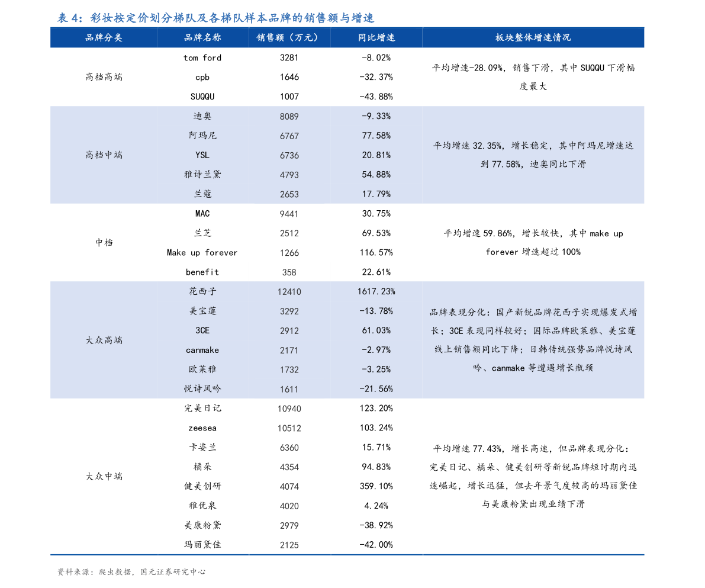Click the 大众中端 category cell

[x=104, y=477]
